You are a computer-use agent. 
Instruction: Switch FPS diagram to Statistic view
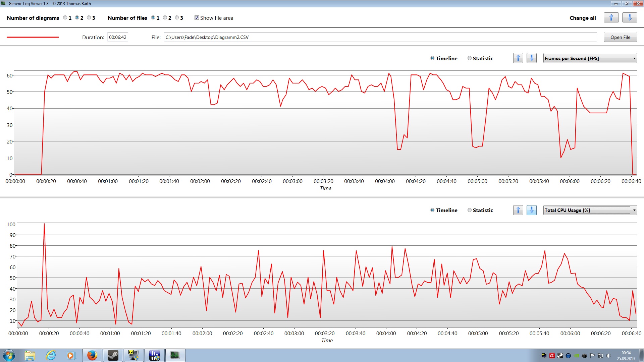click(470, 58)
